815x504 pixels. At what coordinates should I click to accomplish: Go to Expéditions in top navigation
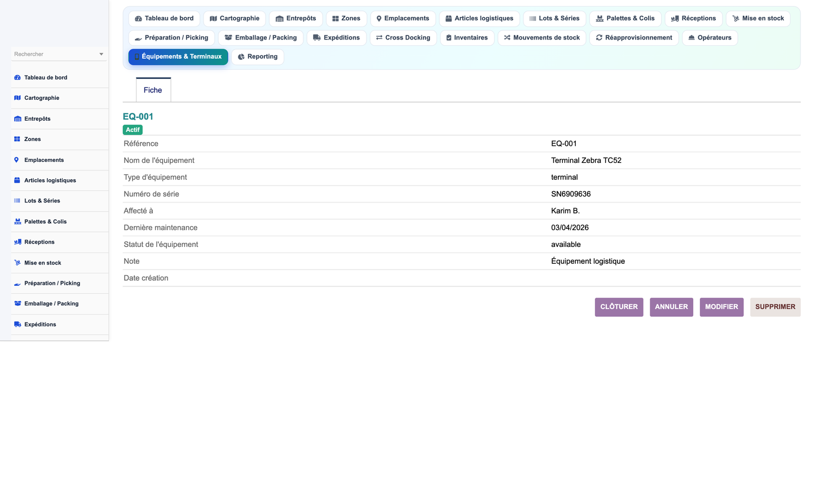point(337,38)
